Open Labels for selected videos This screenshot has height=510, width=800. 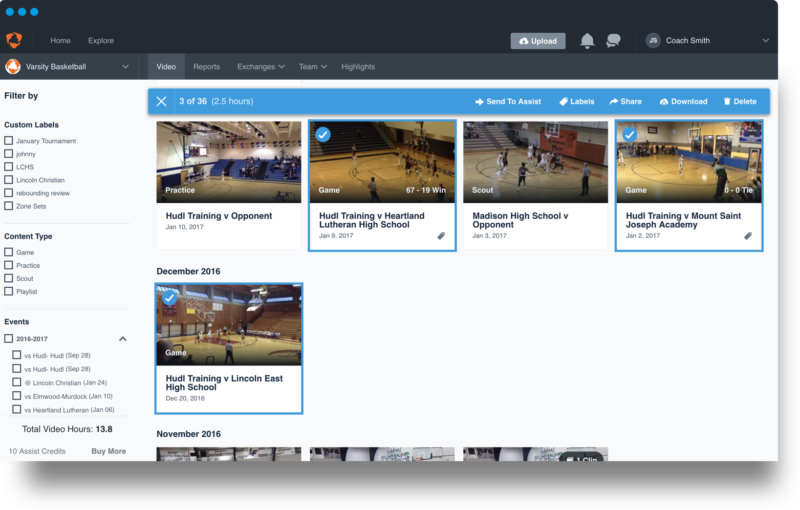click(x=577, y=101)
